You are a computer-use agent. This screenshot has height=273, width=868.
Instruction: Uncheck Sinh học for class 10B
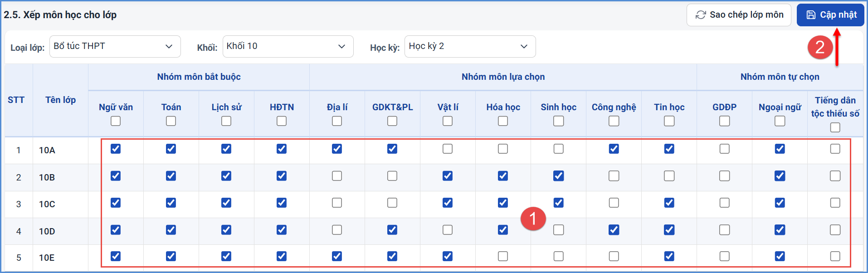pos(559,176)
